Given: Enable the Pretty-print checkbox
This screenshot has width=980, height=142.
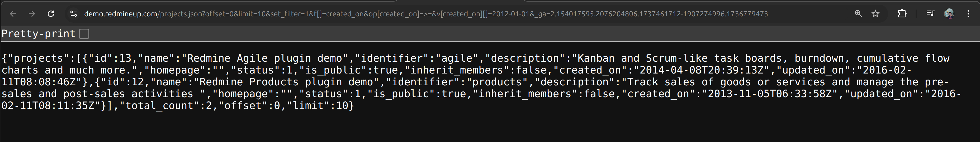Looking at the screenshot, I should coord(84,34).
